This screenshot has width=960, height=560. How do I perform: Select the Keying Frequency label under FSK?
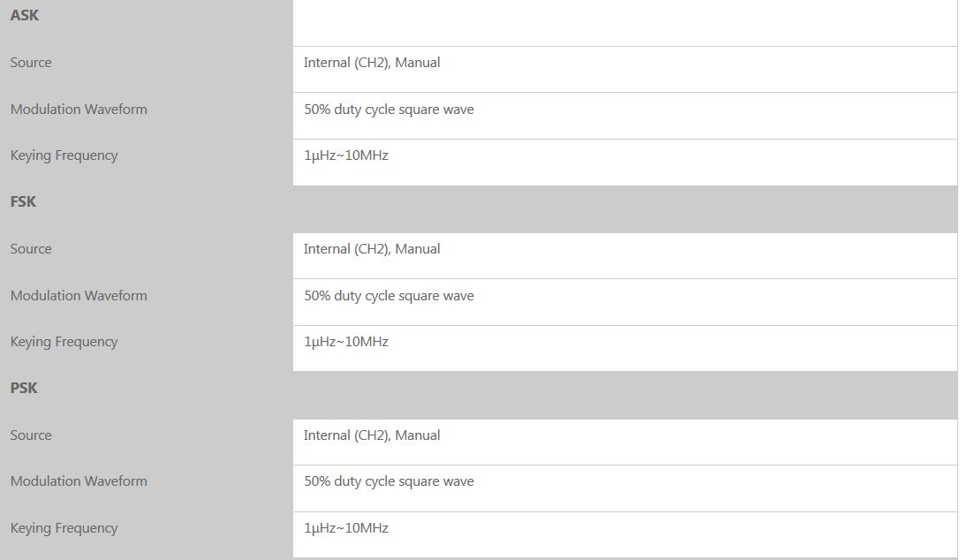[64, 342]
